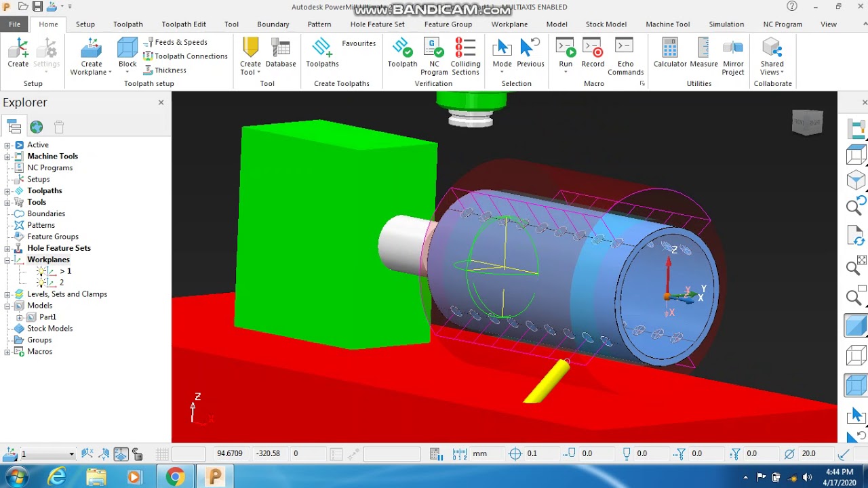Toggle the light bulb of workplane 1
Screen dimensions: 868x488
[x=42, y=271]
